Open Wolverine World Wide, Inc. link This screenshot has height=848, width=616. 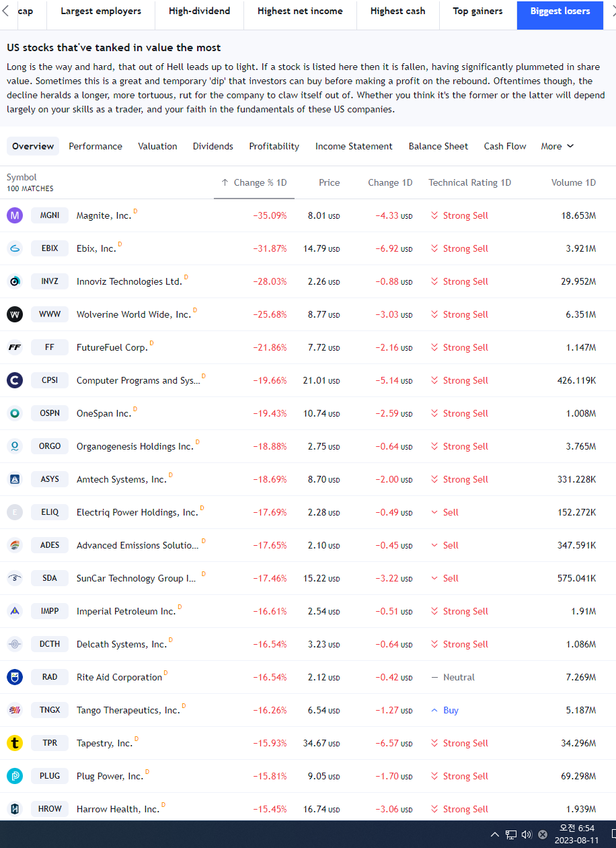(x=134, y=315)
